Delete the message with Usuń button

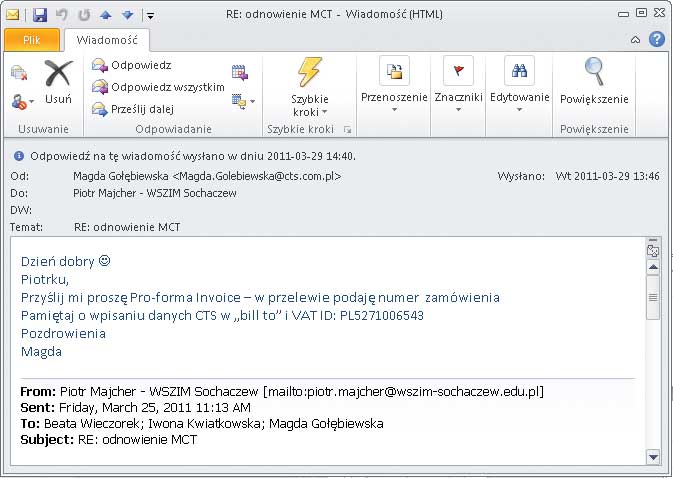[x=58, y=83]
